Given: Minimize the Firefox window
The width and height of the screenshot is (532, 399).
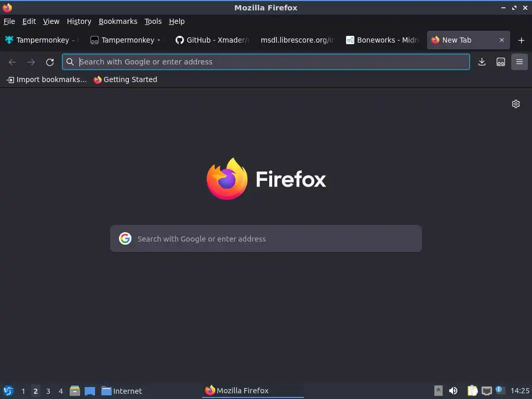Looking at the screenshot, I should pyautogui.click(x=503, y=7).
